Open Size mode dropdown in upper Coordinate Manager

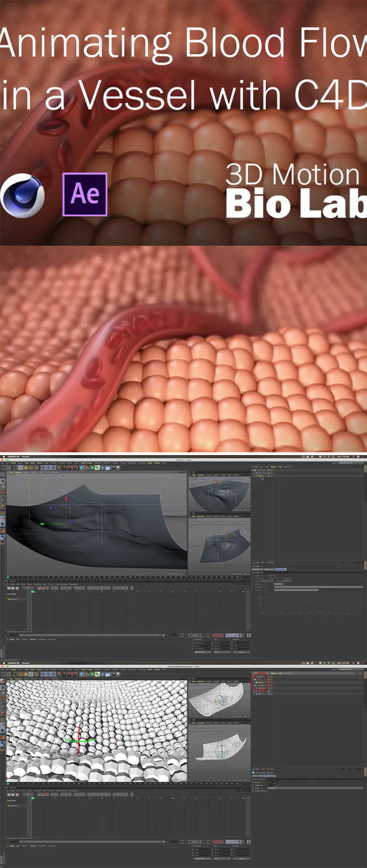coord(221,652)
